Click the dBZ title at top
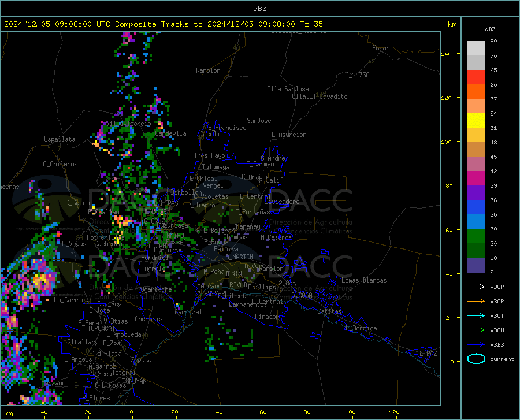 click(x=259, y=9)
